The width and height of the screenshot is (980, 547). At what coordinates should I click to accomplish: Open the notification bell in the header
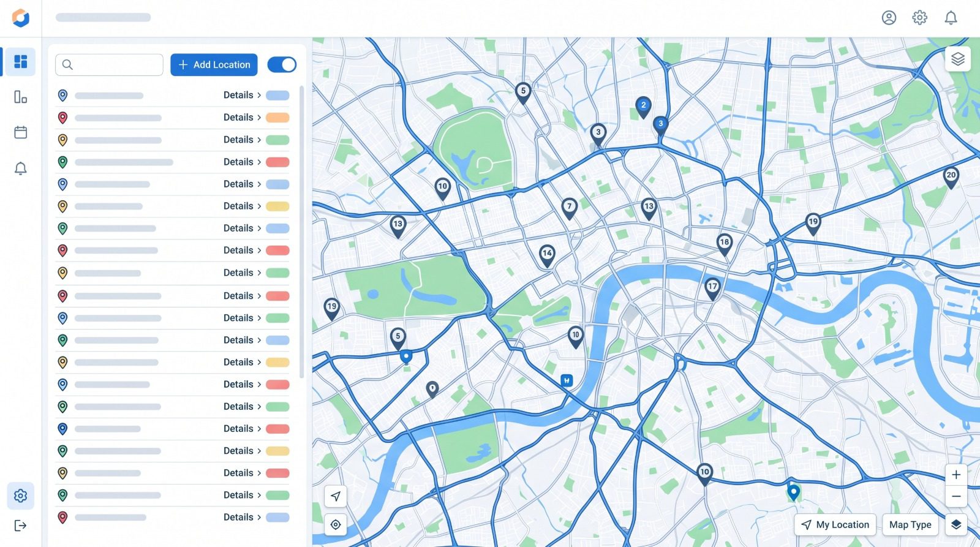tap(951, 18)
